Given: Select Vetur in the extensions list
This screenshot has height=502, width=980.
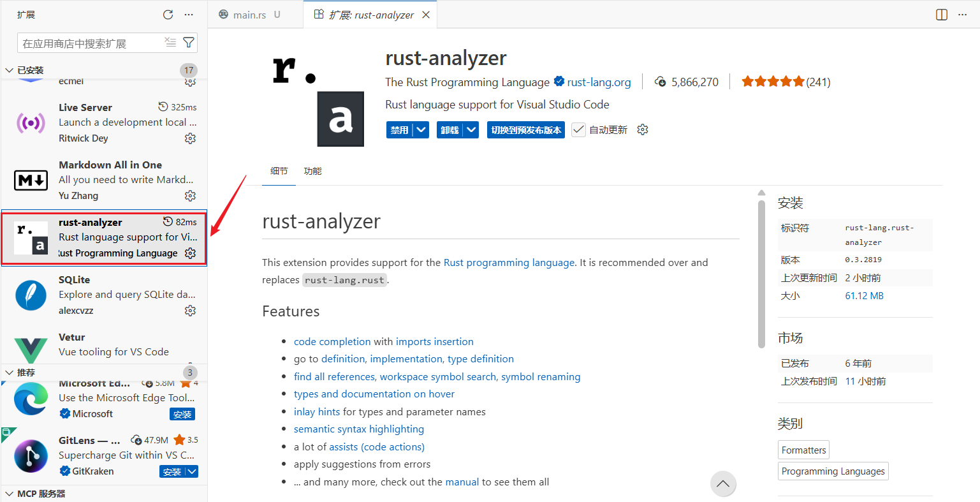Looking at the screenshot, I should tap(104, 348).
